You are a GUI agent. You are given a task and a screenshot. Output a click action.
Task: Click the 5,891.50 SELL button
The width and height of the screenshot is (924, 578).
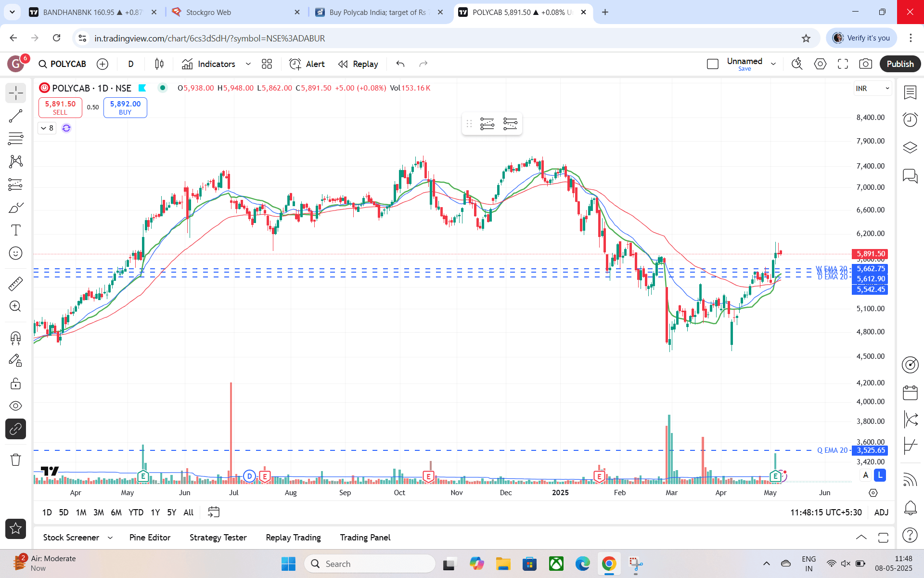[x=60, y=107]
